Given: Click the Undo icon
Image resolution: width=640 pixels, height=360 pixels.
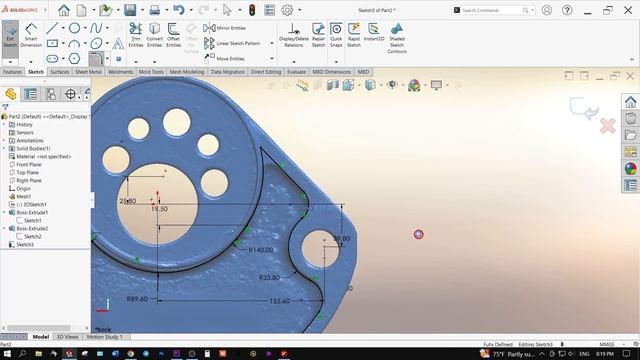Looking at the screenshot, I should pyautogui.click(x=179, y=10).
